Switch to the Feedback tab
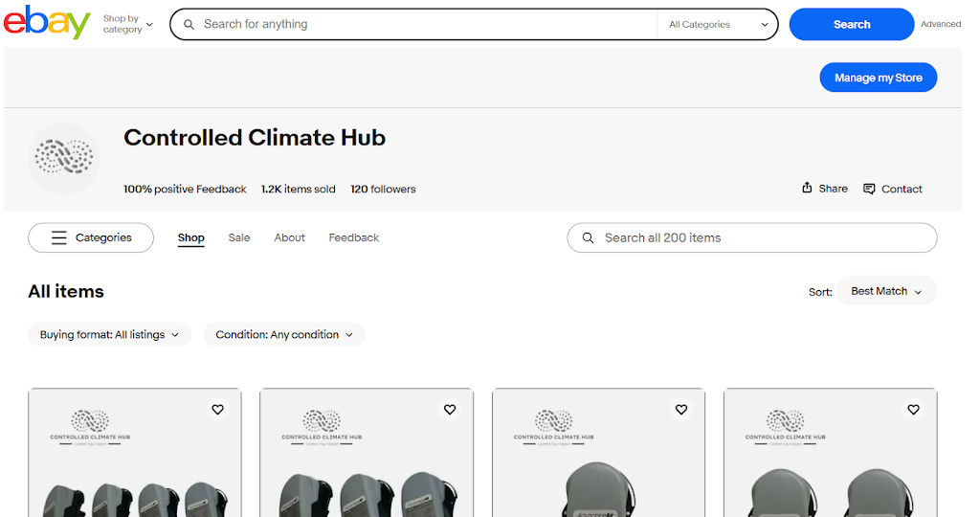Image resolution: width=980 pixels, height=517 pixels. [354, 237]
